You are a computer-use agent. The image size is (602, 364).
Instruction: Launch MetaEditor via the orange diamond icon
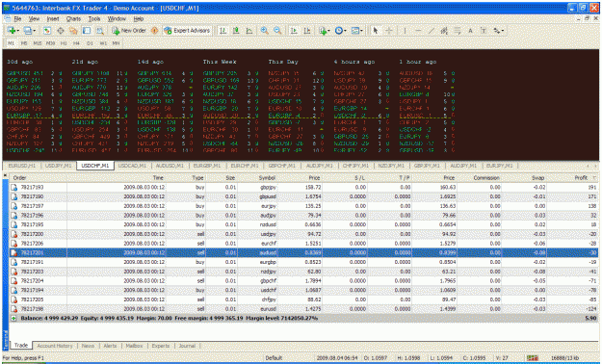(154, 31)
